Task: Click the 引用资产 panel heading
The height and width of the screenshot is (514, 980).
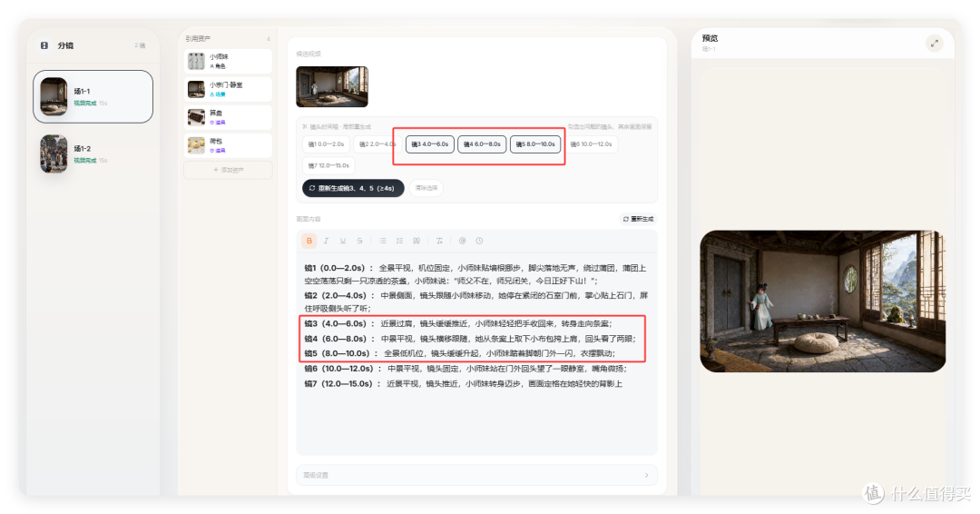Action: click(198, 39)
